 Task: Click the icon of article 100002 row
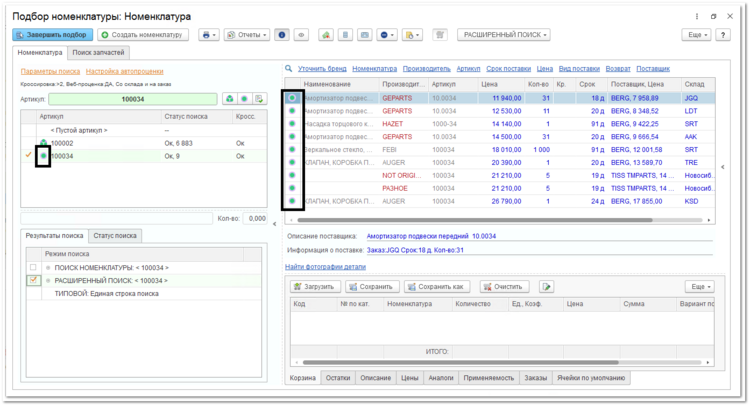tap(44, 143)
